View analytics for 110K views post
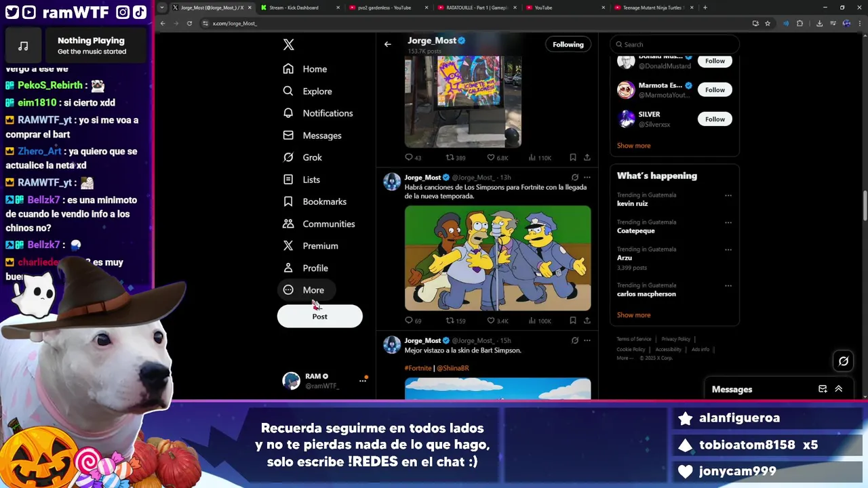Viewport: 868px width, 488px height. point(540,158)
